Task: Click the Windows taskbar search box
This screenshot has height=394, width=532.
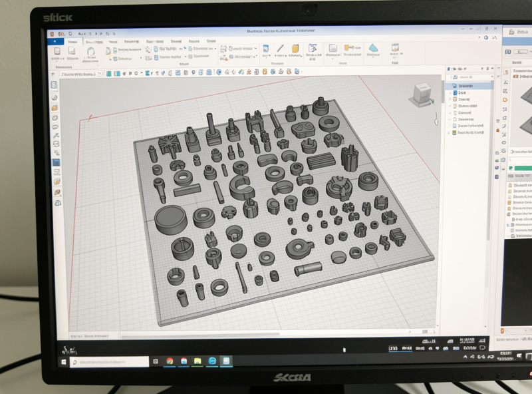Action: 109,362
